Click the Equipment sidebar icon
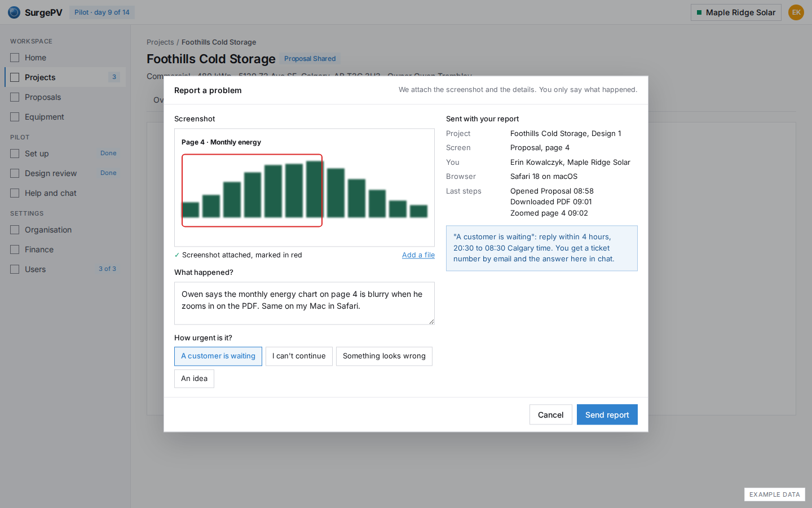The height and width of the screenshot is (508, 812). 15,117
